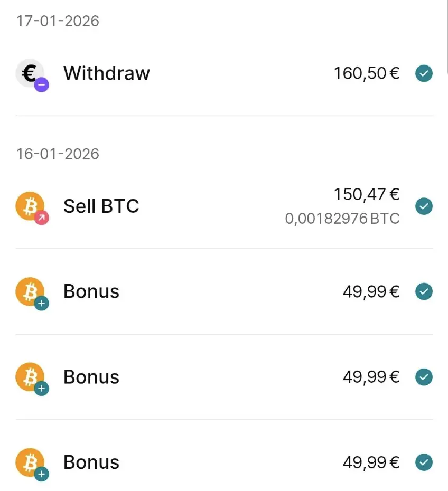The height and width of the screenshot is (491, 448).
Task: Click the euro Withdraw transaction icon
Action: [31, 73]
